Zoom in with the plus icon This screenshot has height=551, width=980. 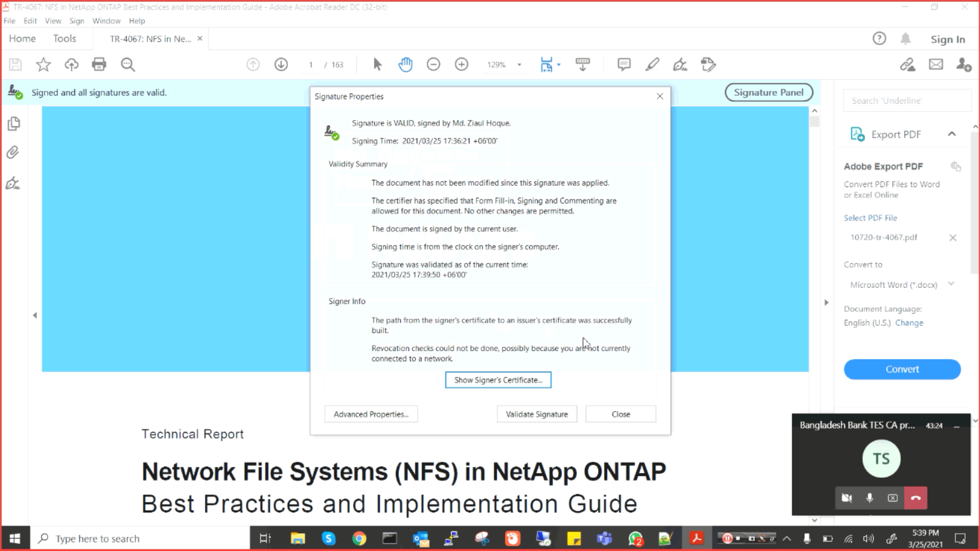[461, 64]
